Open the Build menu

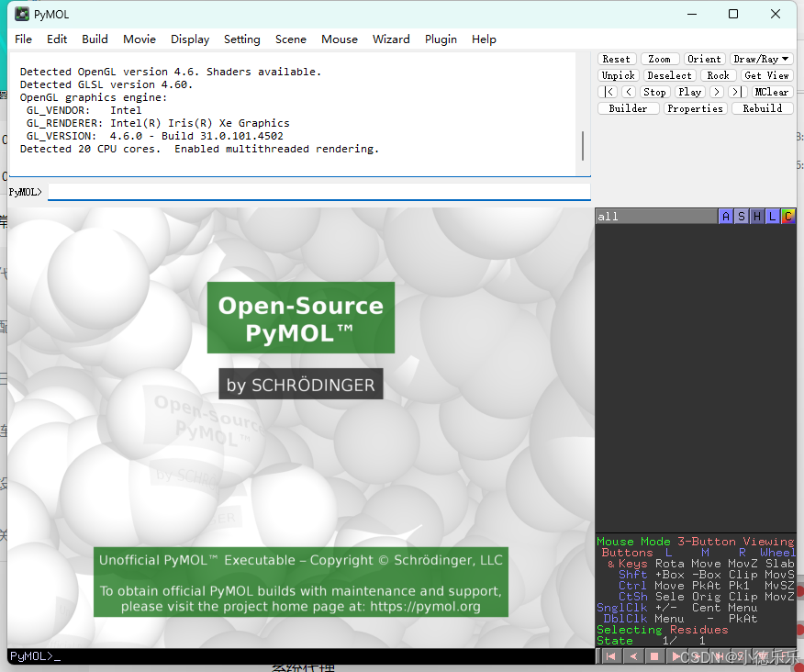pyautogui.click(x=95, y=39)
